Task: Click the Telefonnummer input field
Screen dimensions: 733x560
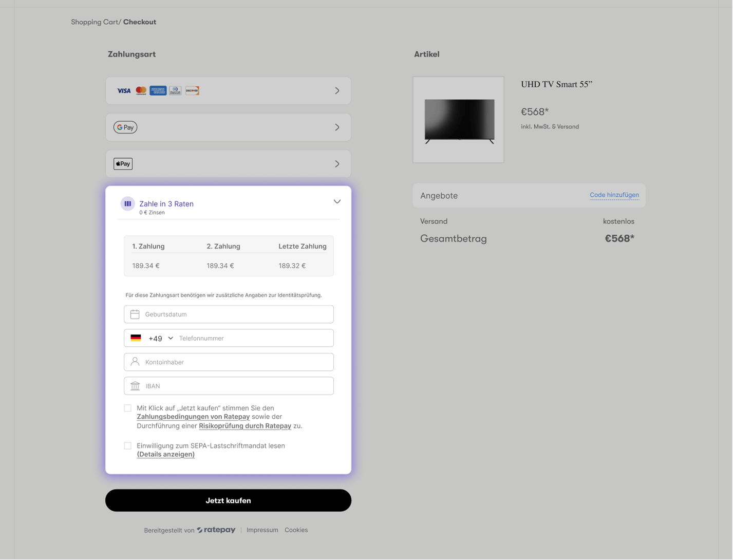Action: pyautogui.click(x=252, y=338)
